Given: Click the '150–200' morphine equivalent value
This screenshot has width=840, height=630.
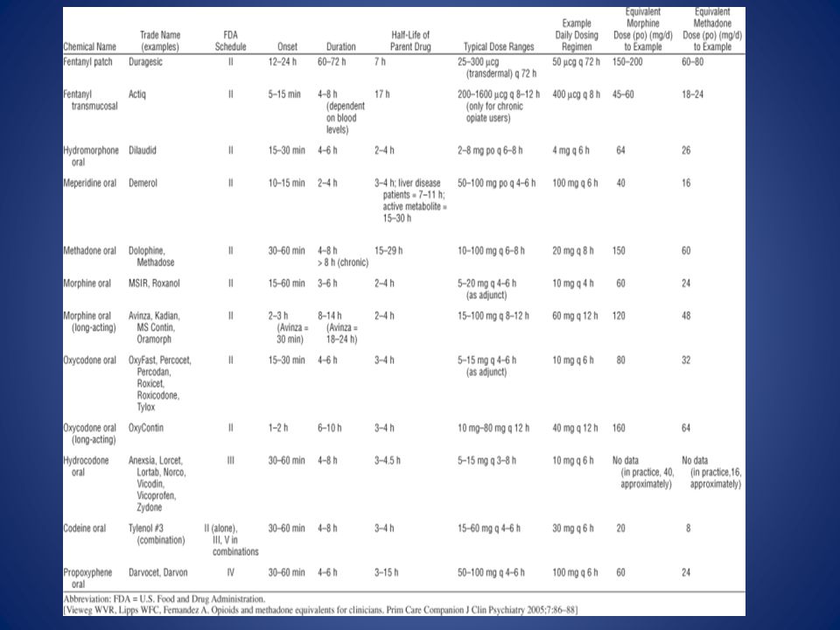Looking at the screenshot, I should [x=627, y=61].
